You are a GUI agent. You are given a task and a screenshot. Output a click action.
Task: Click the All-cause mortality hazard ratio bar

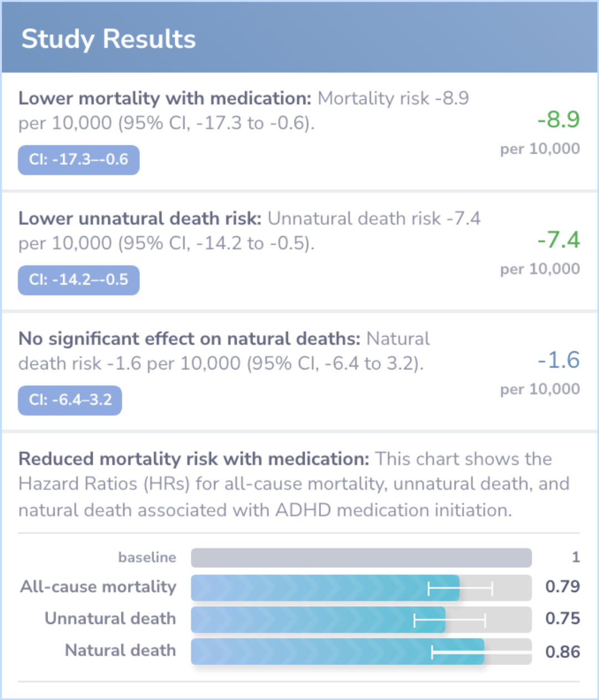325,588
